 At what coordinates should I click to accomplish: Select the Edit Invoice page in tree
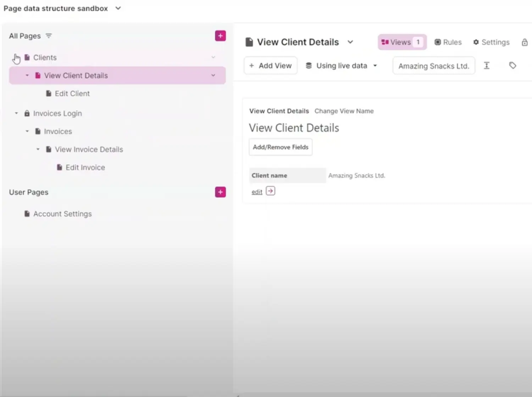tap(85, 168)
